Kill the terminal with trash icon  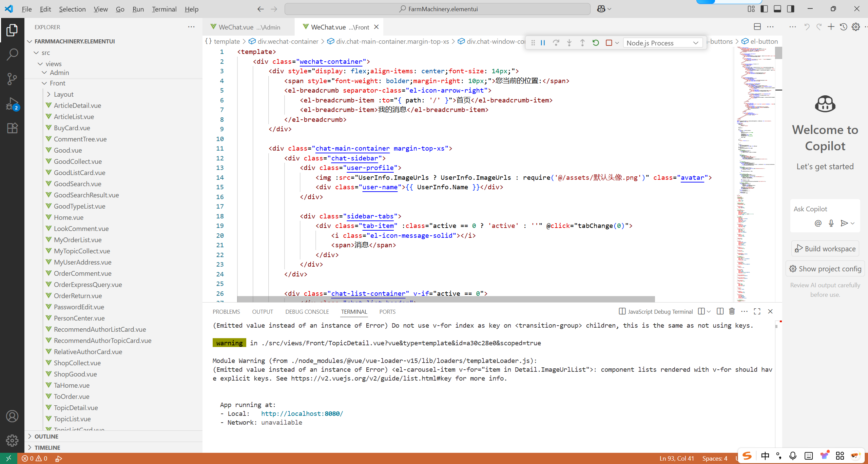732,311
